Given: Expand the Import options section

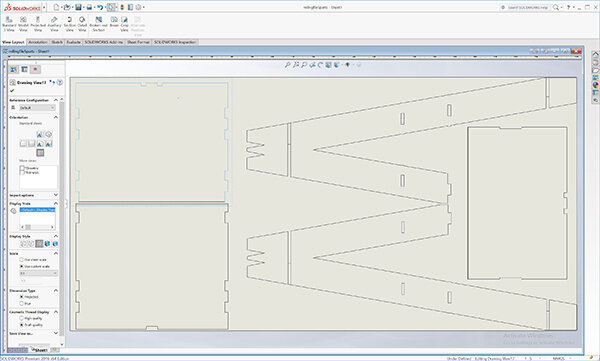Looking at the screenshot, I should 56,195.
